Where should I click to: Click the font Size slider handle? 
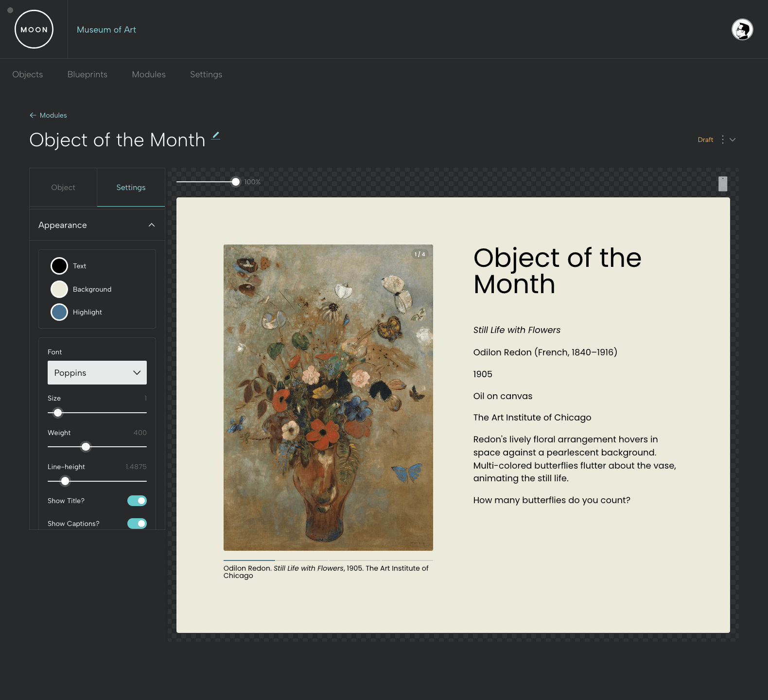(x=58, y=413)
